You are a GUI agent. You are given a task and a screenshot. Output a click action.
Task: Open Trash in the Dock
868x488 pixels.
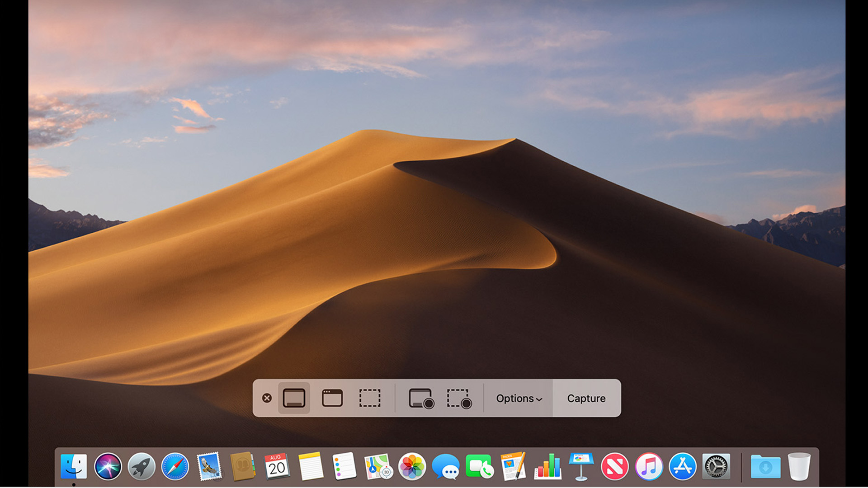[x=799, y=466]
